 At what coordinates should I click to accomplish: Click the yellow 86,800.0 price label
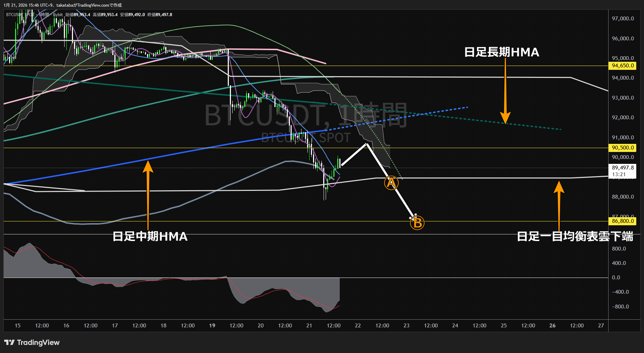click(622, 221)
